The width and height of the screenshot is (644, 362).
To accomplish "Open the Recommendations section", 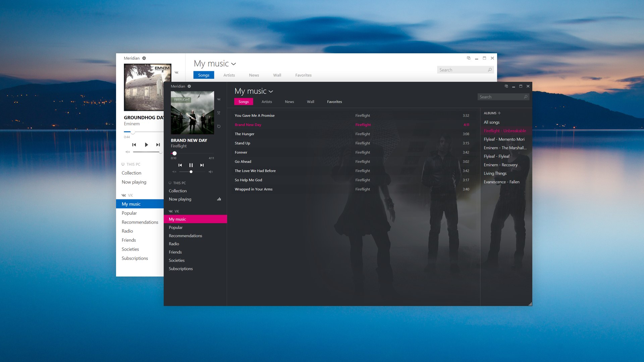I will click(186, 236).
